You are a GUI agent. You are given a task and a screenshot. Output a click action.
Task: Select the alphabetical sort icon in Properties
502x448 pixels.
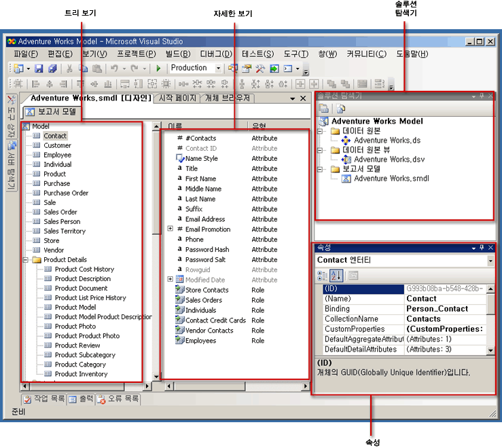[337, 275]
